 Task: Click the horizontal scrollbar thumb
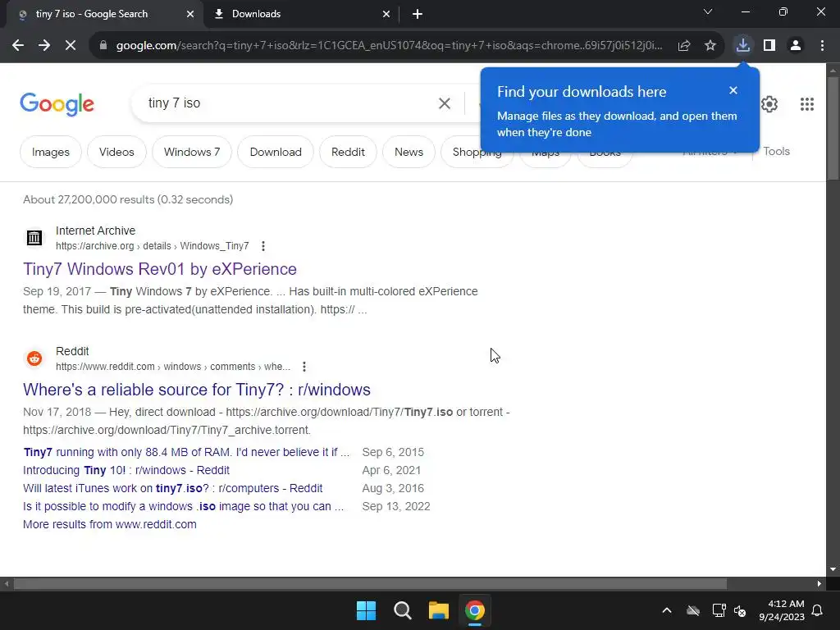pyautogui.click(x=370, y=583)
